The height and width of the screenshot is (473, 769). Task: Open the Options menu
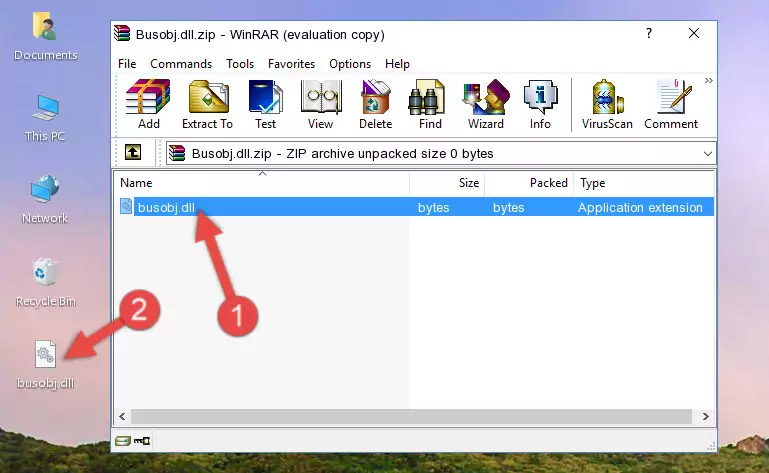pos(350,64)
